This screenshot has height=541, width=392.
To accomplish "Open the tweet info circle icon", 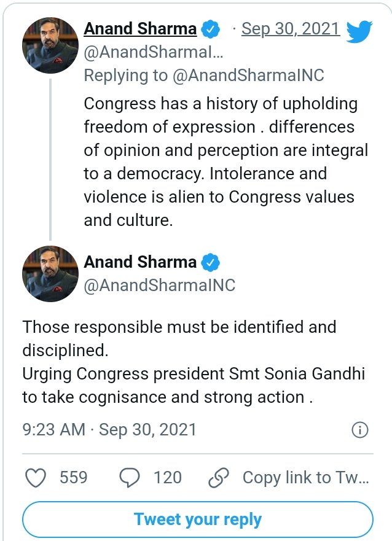I will pos(359,430).
